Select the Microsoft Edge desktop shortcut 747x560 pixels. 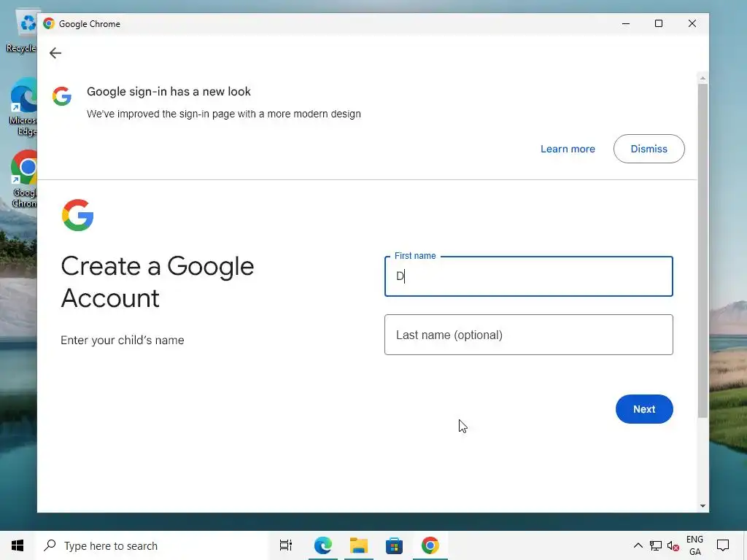pos(23,107)
